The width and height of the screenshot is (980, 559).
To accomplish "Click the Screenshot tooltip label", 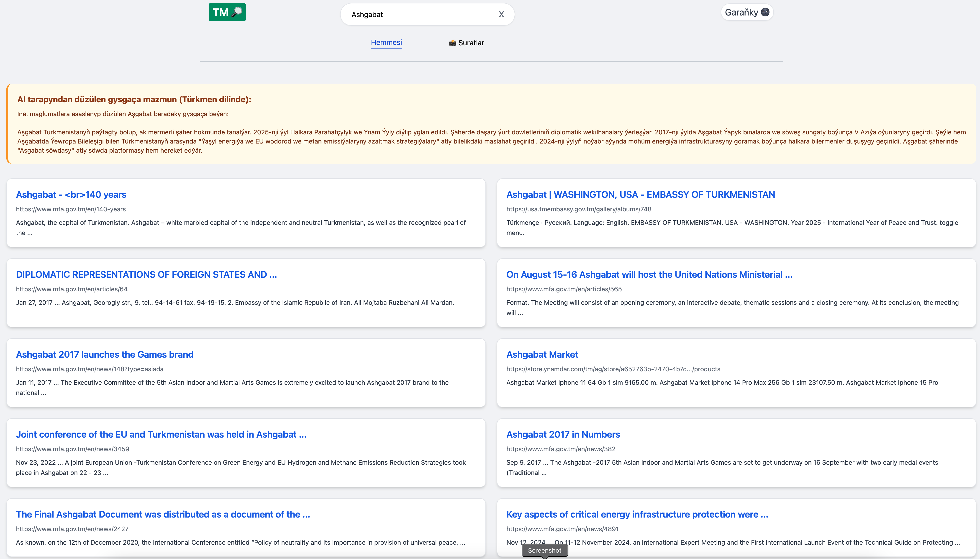I will [x=544, y=550].
